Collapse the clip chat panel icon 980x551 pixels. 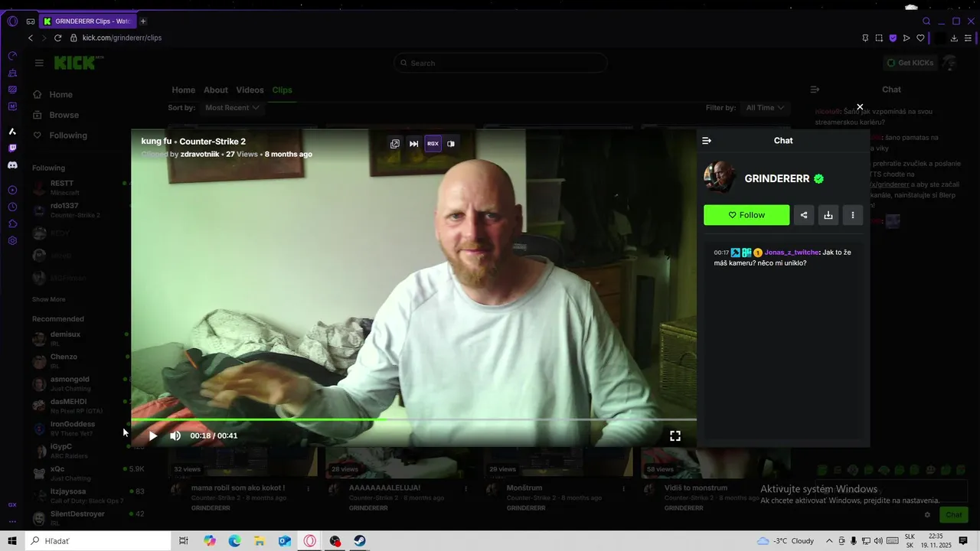point(707,140)
